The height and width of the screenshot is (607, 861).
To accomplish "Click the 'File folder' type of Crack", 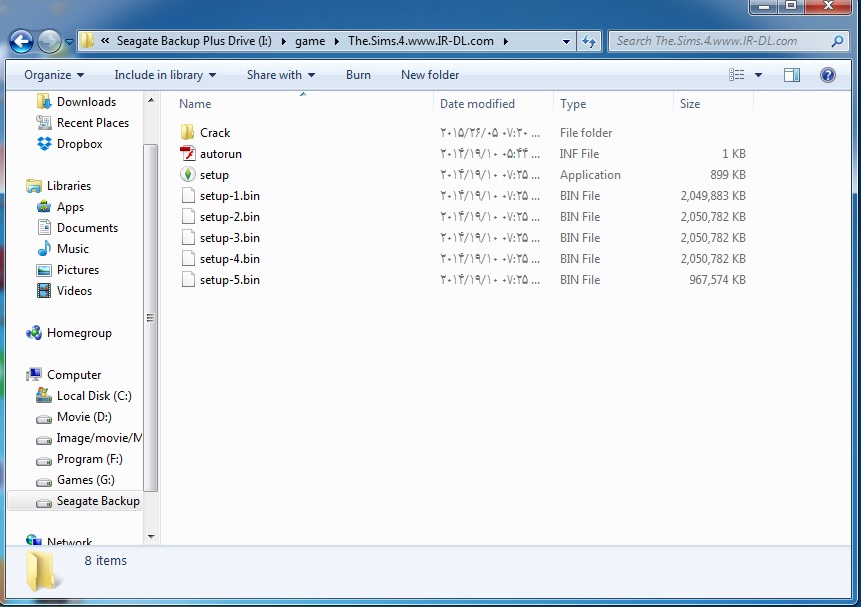I will (x=586, y=132).
